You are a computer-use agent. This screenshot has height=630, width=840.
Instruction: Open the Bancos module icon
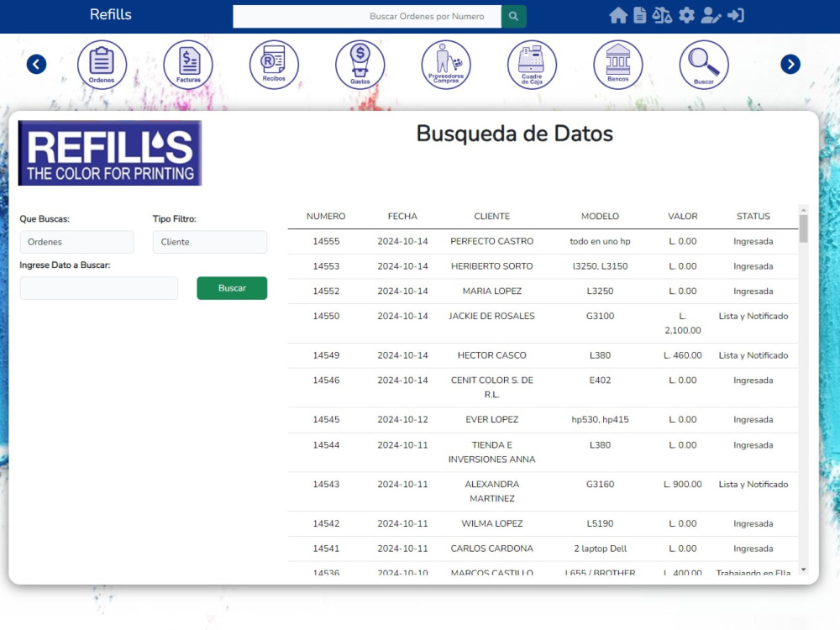click(x=617, y=65)
